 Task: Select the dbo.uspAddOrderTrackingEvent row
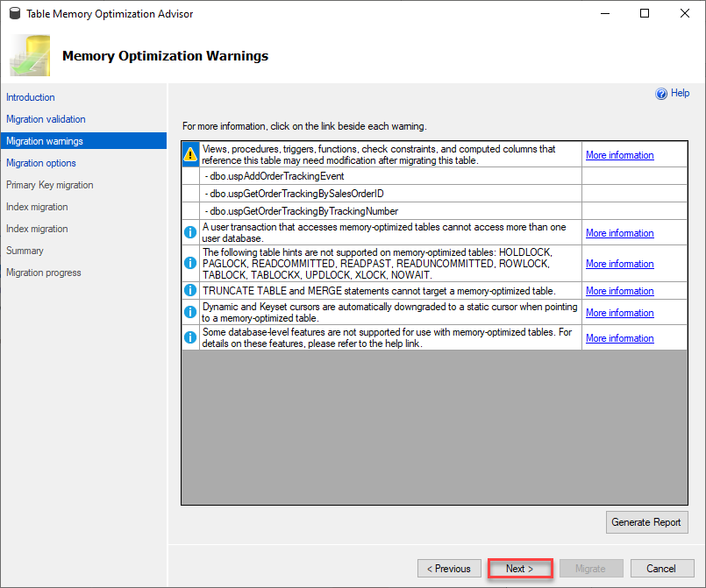pyautogui.click(x=390, y=176)
